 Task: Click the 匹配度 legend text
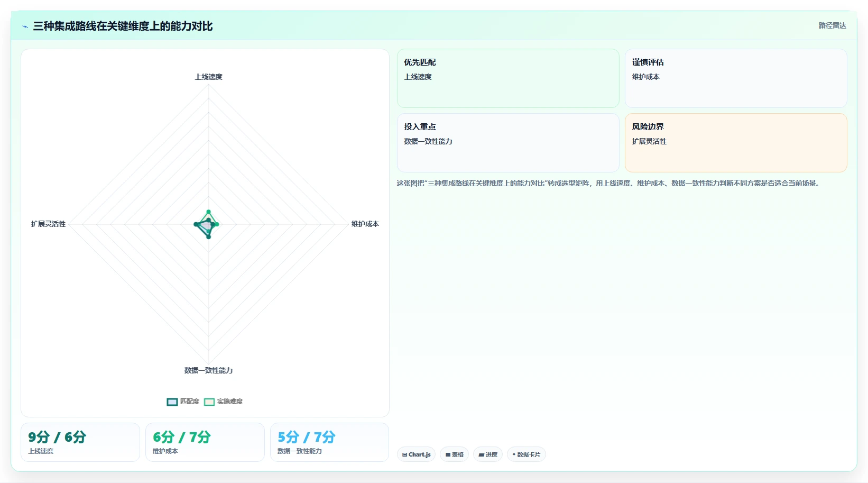coord(190,402)
